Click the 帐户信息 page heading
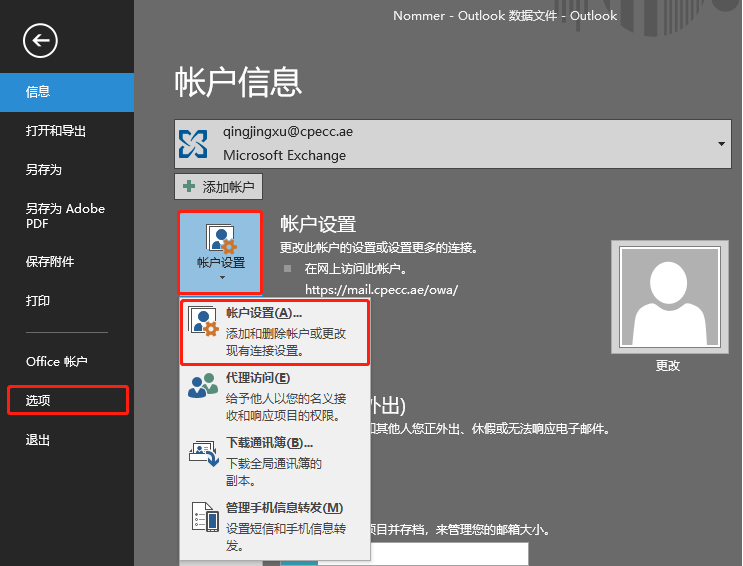Viewport: 743px width, 566px height. tap(238, 82)
